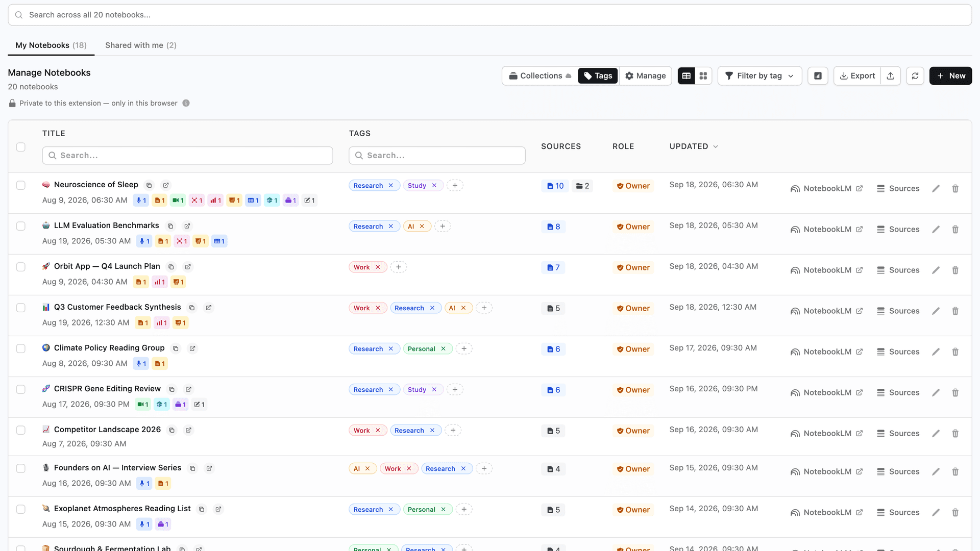
Task: Switch to table list view
Action: tap(686, 76)
